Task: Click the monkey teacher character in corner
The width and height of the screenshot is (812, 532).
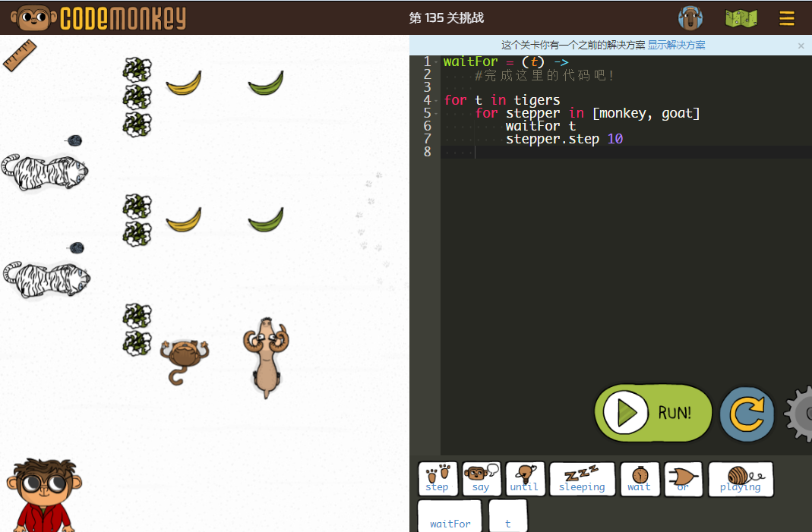Action: point(45,495)
